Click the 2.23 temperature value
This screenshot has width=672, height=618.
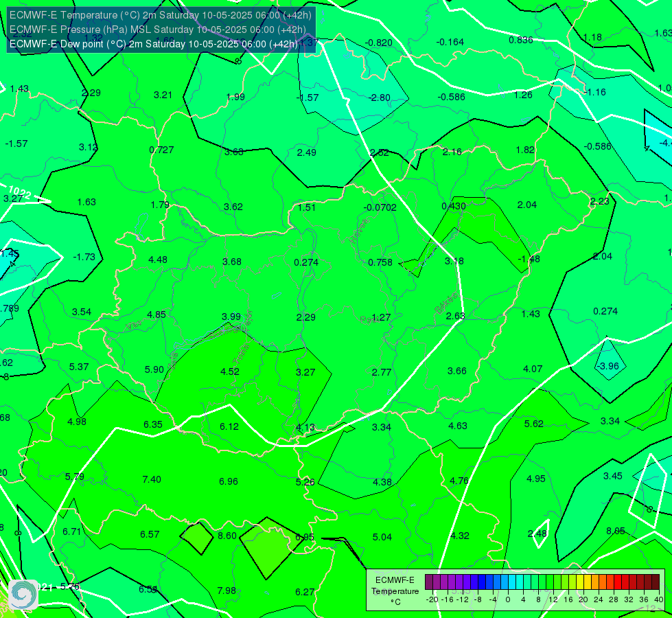(599, 201)
